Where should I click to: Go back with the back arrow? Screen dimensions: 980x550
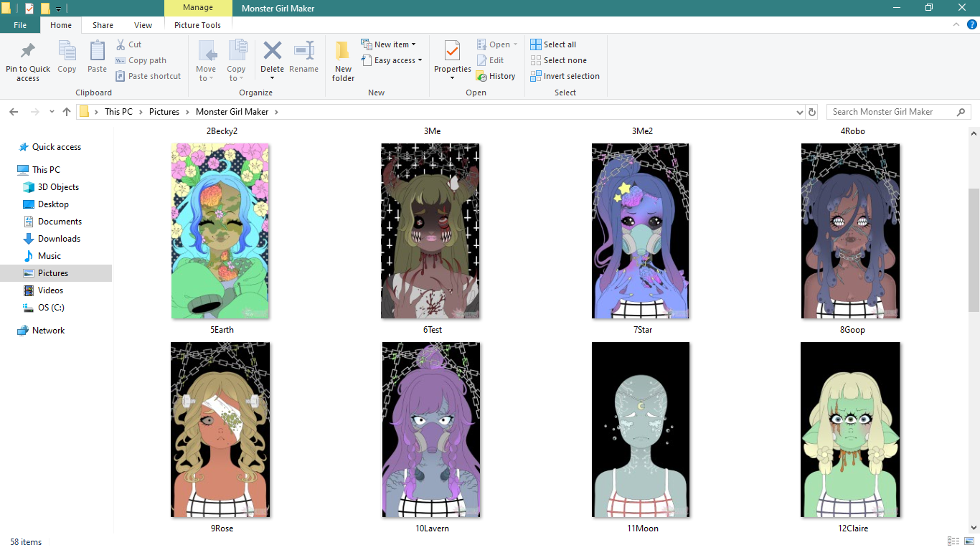coord(14,112)
